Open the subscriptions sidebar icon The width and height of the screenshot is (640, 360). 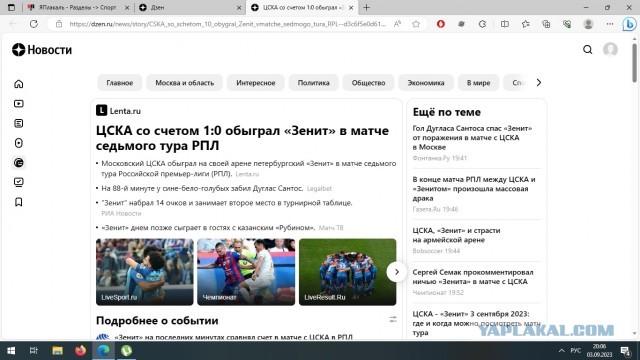click(x=19, y=182)
